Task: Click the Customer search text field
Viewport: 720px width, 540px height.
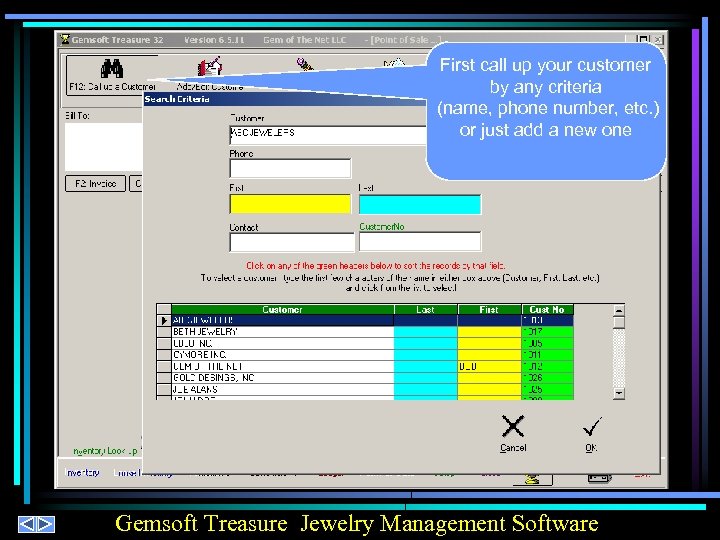Action: pyautogui.click(x=328, y=135)
